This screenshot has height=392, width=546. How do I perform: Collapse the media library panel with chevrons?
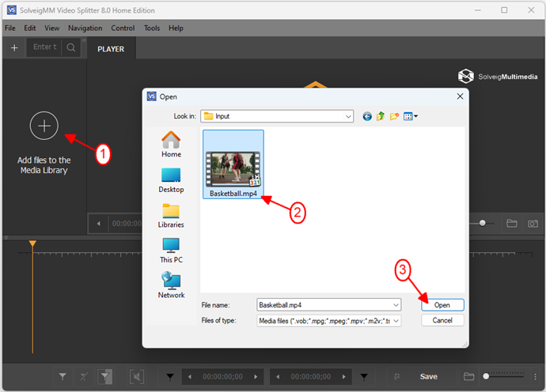pos(84,40)
